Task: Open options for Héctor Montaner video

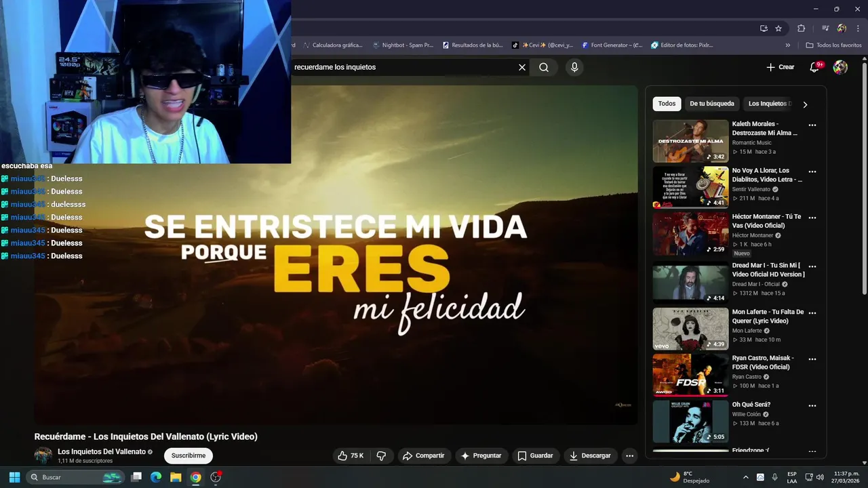Action: click(812, 218)
